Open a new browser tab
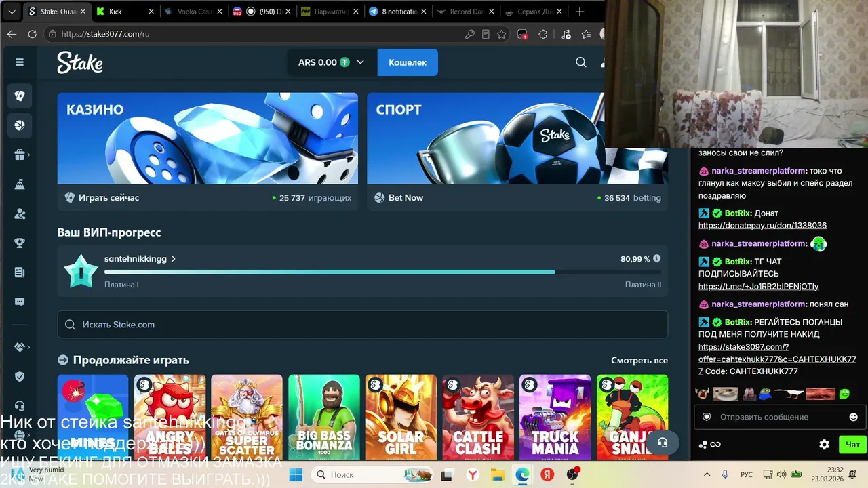 pyautogui.click(x=579, y=12)
